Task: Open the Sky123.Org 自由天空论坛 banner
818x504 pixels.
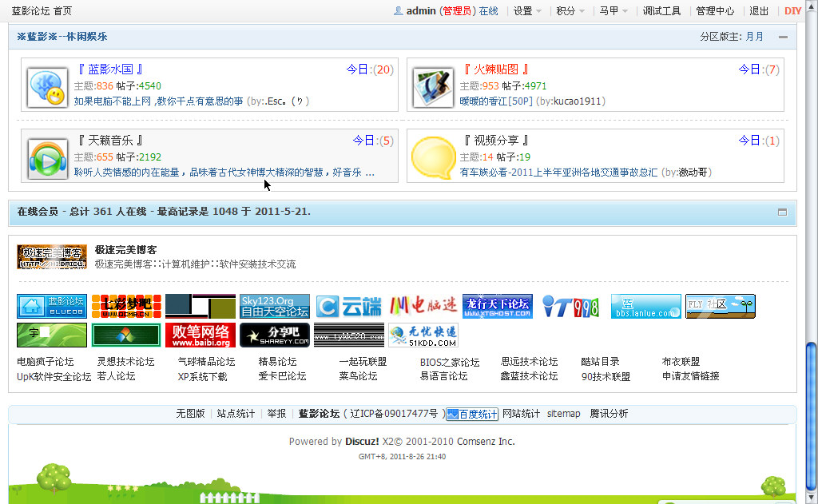Action: [275, 306]
